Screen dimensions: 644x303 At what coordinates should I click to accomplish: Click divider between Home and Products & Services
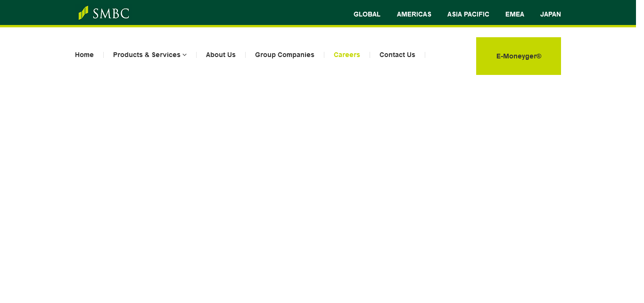click(103, 55)
